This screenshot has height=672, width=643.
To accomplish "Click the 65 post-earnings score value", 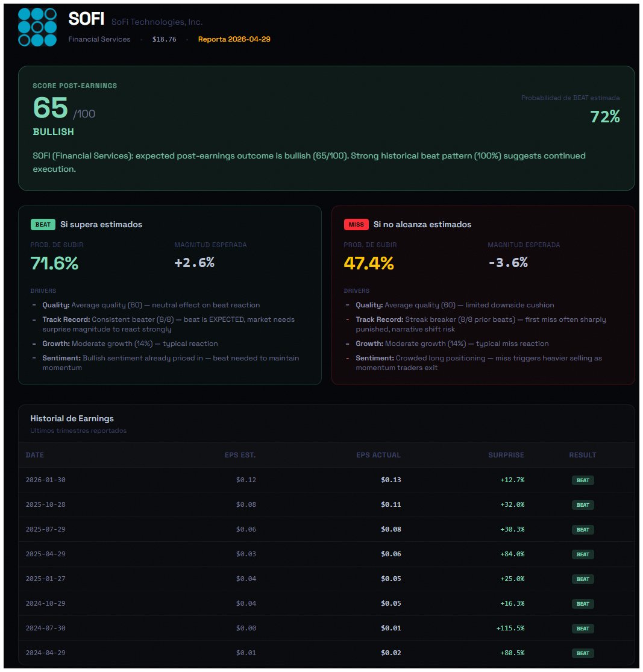I will tap(51, 107).
